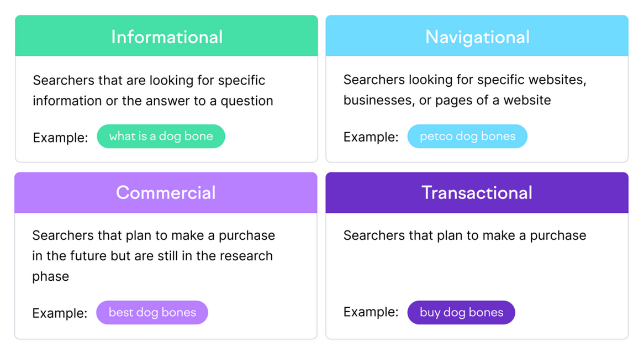This screenshot has width=644, height=357.
Task: Click "in the future but are still" line
Action: (152, 256)
